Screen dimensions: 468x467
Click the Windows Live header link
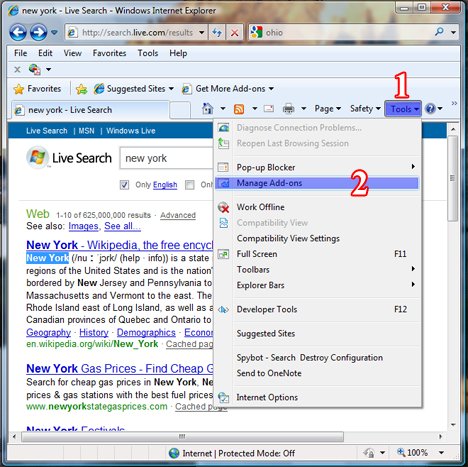pyautogui.click(x=131, y=131)
